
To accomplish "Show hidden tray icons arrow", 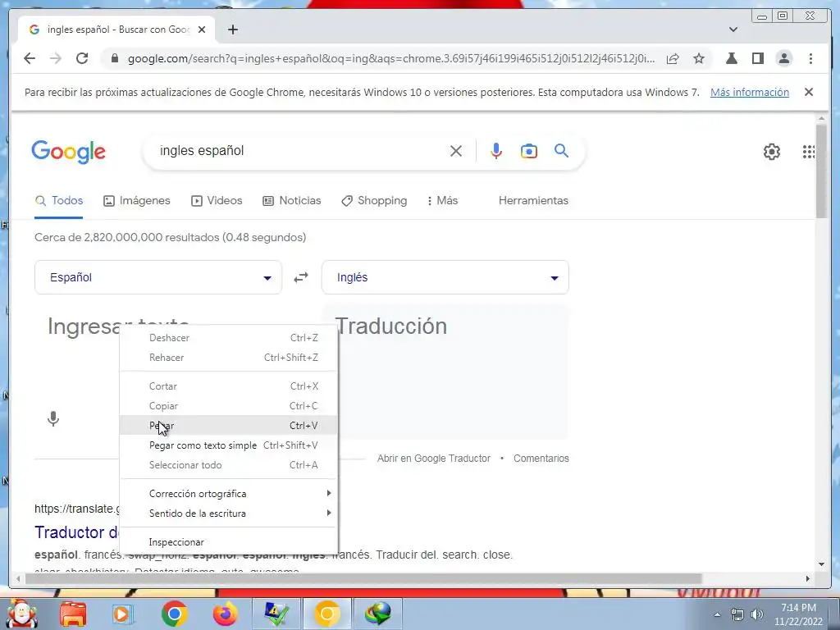I will point(718,614).
